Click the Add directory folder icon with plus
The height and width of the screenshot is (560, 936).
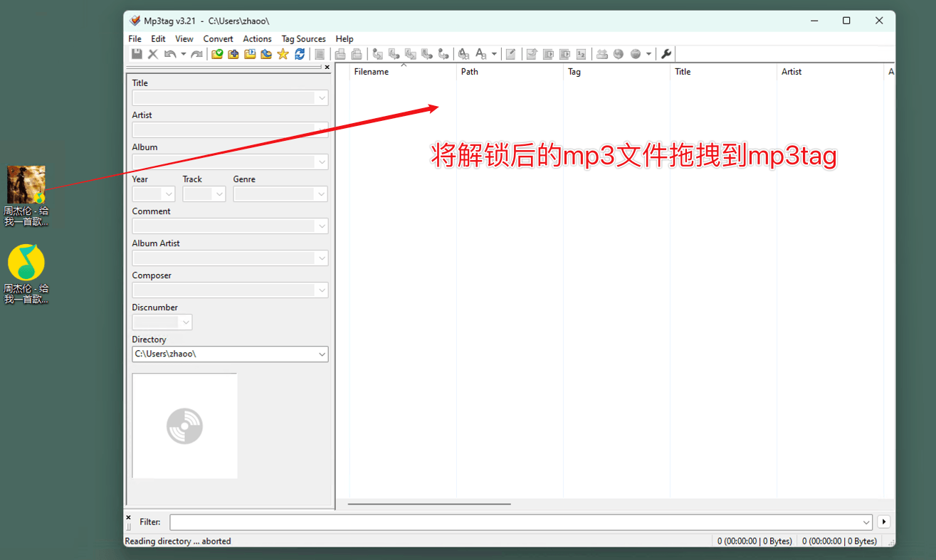[x=233, y=54]
